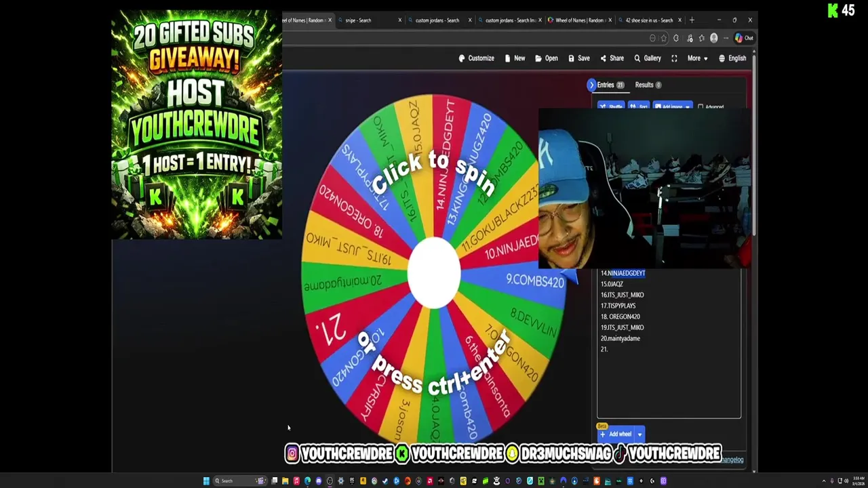Spin the wheel via center hub
Image resolution: width=868 pixels, height=488 pixels.
[434, 272]
